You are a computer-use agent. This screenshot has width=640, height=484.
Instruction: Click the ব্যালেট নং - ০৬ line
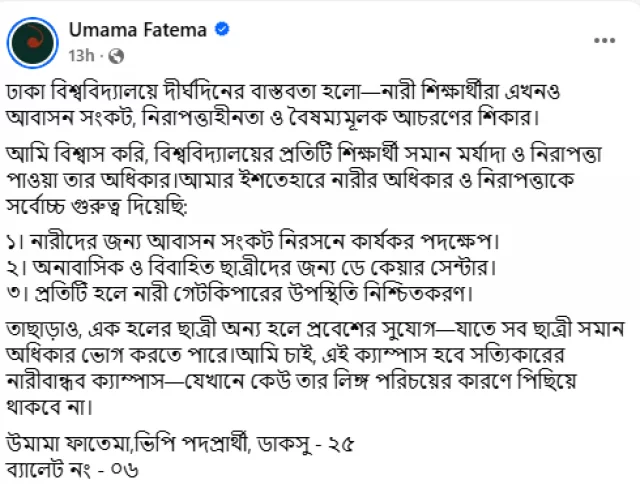pyautogui.click(x=72, y=471)
